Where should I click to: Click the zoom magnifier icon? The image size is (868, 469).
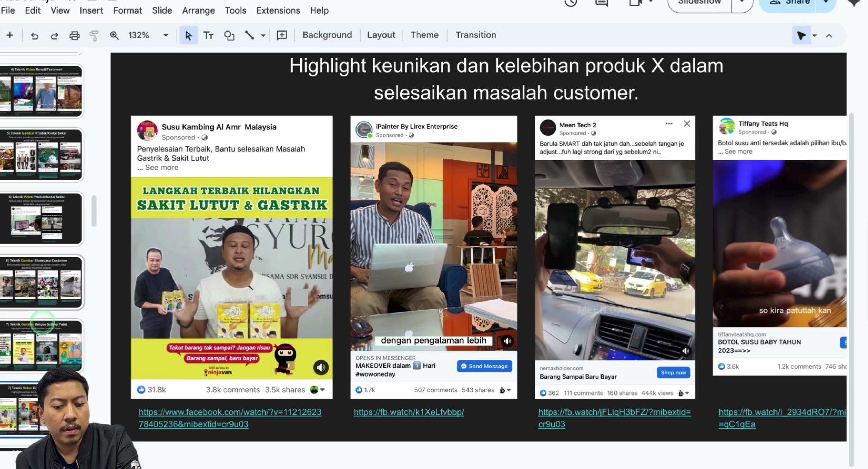(x=114, y=36)
